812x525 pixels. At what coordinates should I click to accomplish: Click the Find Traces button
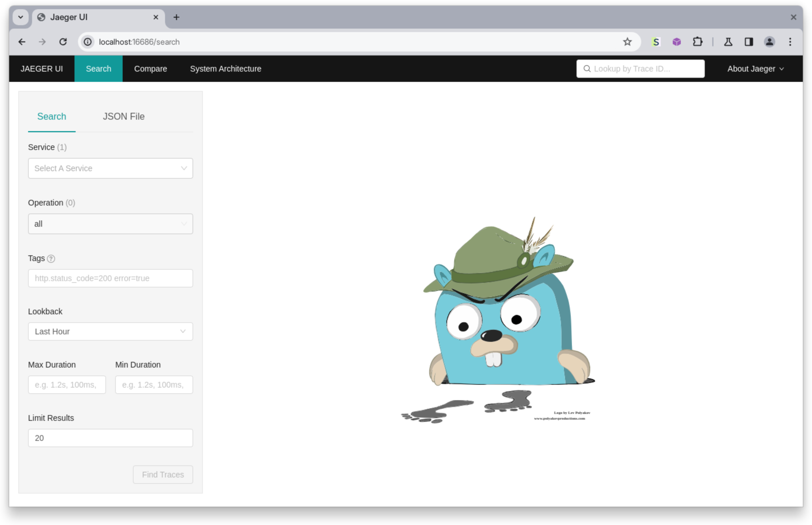coord(163,475)
